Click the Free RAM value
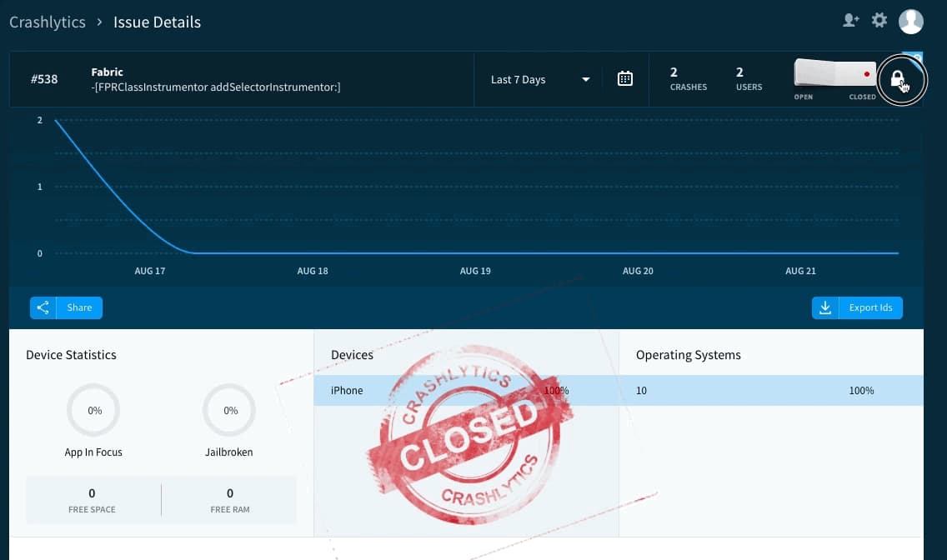 (230, 493)
